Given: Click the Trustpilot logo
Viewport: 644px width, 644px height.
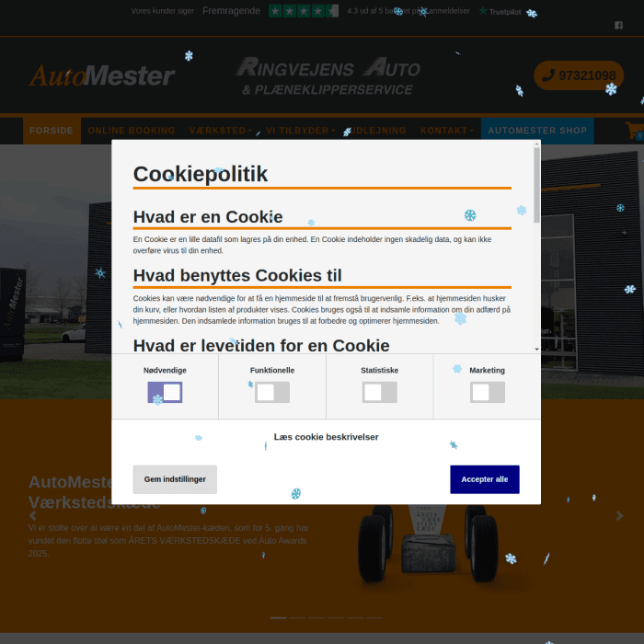Looking at the screenshot, I should tap(500, 11).
